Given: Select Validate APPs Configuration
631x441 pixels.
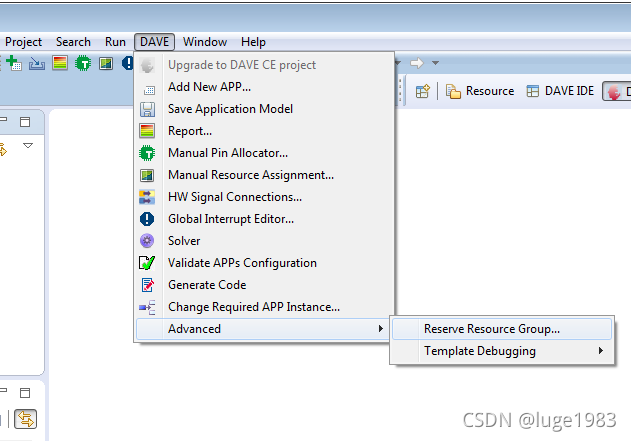Looking at the screenshot, I should pyautogui.click(x=264, y=263).
